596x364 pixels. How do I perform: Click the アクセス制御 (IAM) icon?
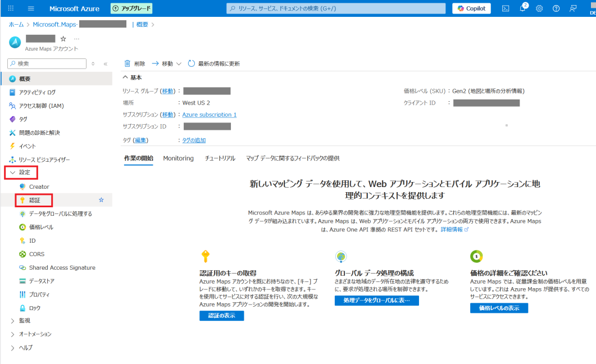[12, 106]
